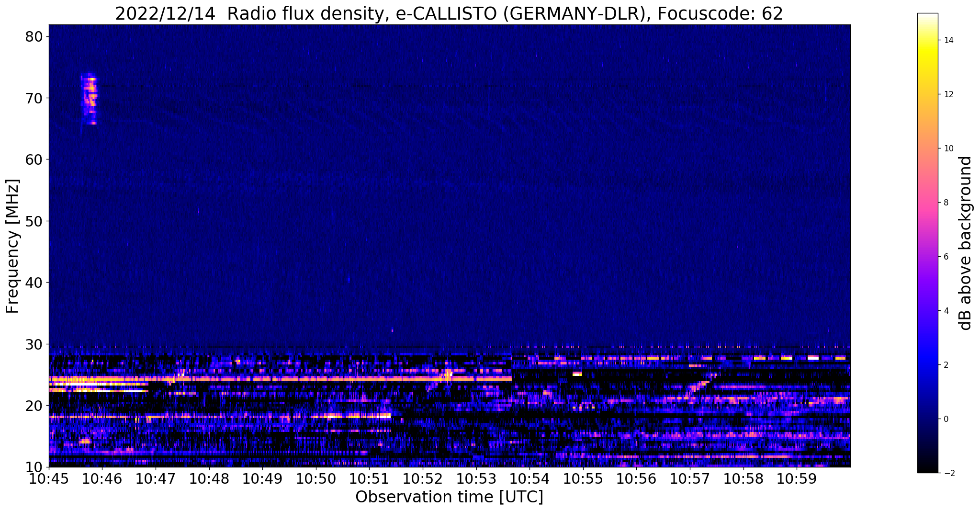Click the y-axis tick label '10'
The height and width of the screenshot is (511, 980).
tap(35, 467)
